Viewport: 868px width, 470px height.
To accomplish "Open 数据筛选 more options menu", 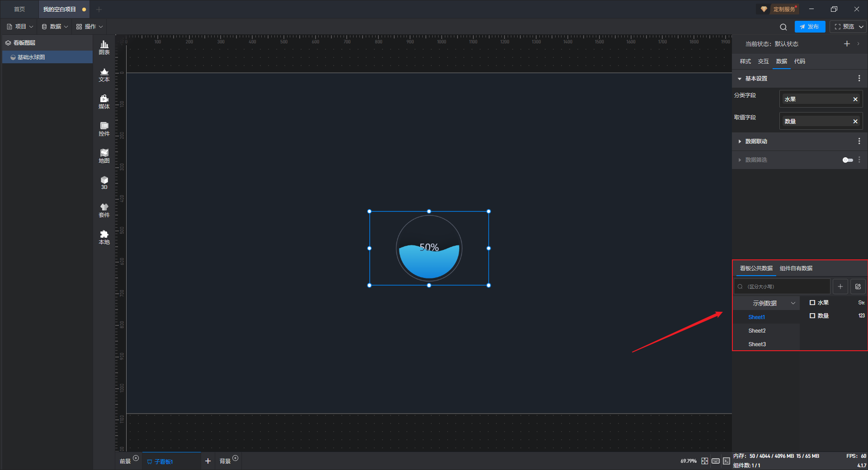I will [x=859, y=160].
